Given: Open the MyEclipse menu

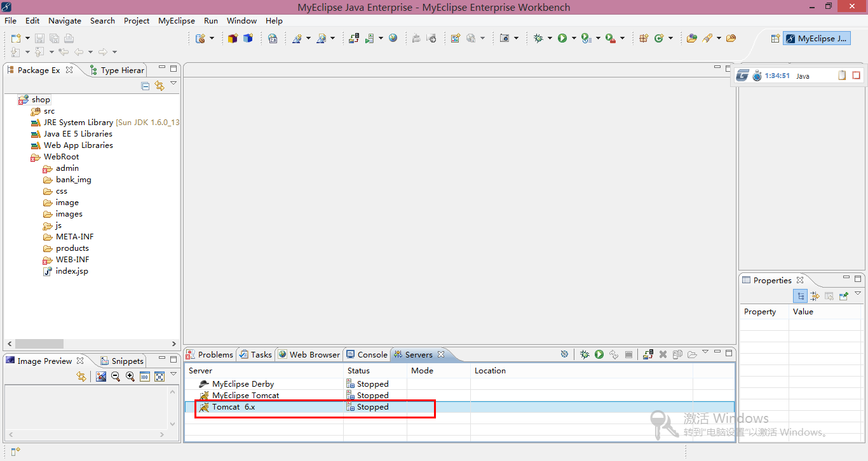Looking at the screenshot, I should click(x=177, y=20).
